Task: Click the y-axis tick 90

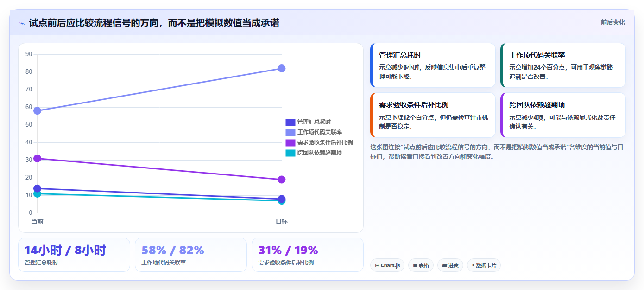Action: pos(29,54)
